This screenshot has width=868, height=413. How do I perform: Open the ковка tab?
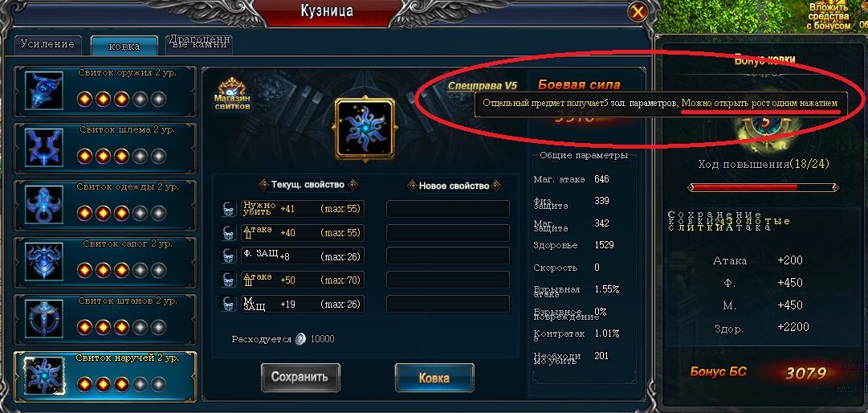[124, 46]
